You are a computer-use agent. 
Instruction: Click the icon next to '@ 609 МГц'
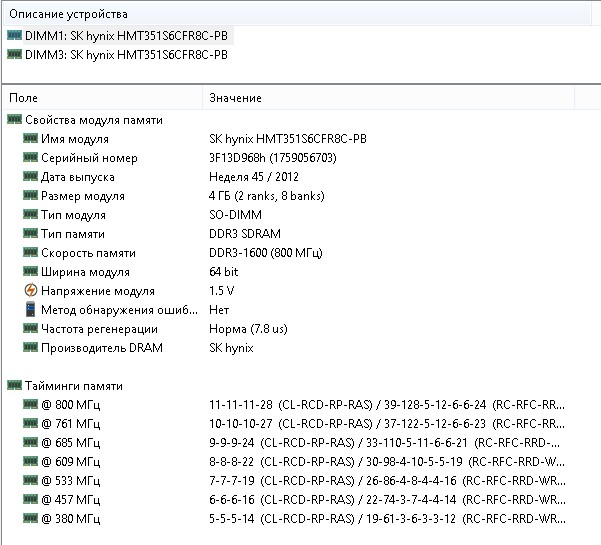tap(30, 461)
